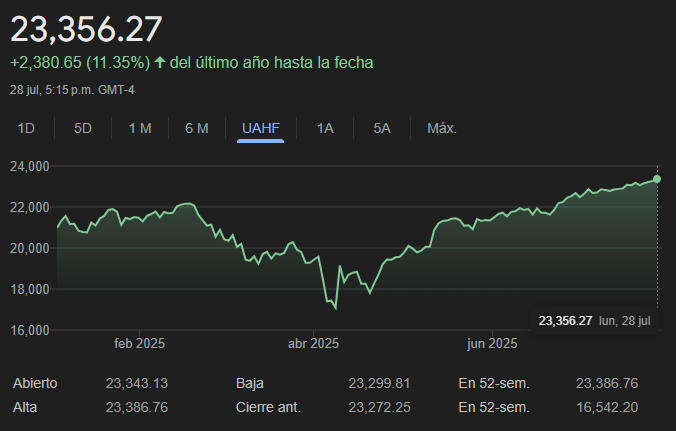676x431 pixels.
Task: Switch to the 1D range tab
Action: coord(26,128)
